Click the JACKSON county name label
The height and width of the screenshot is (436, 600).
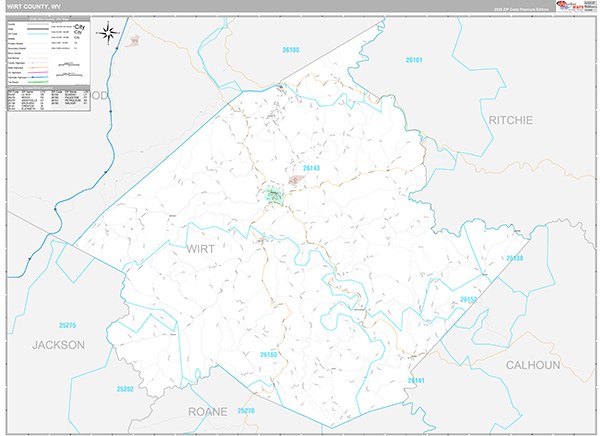(59, 345)
